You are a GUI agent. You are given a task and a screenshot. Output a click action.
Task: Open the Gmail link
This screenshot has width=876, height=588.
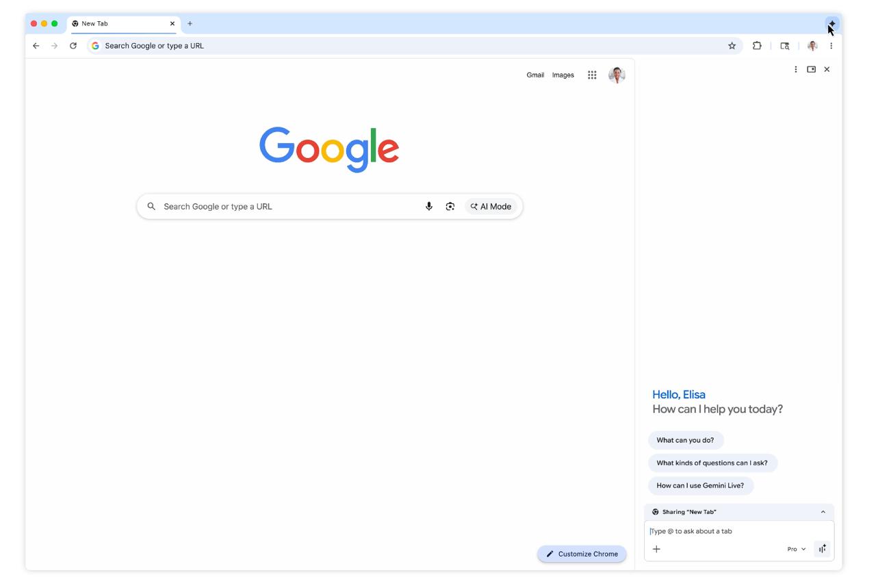pos(535,75)
